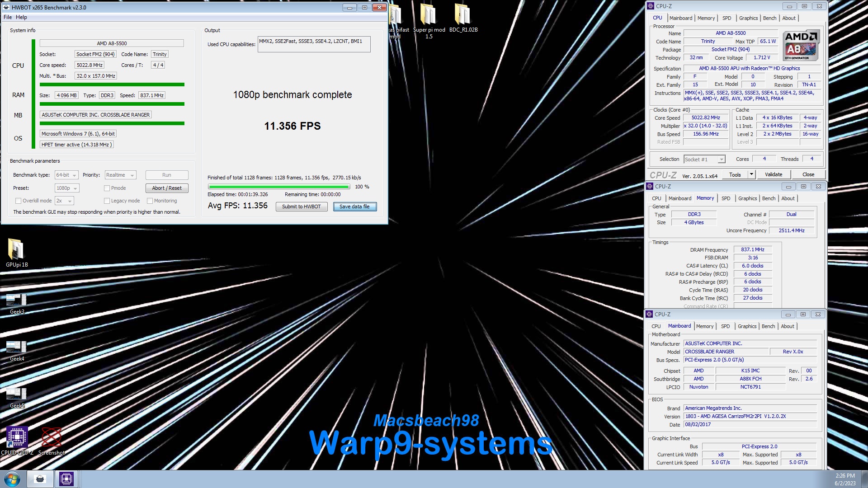Image resolution: width=868 pixels, height=488 pixels.
Task: Switch to CPU-Z taskbar button
Action: point(66,479)
